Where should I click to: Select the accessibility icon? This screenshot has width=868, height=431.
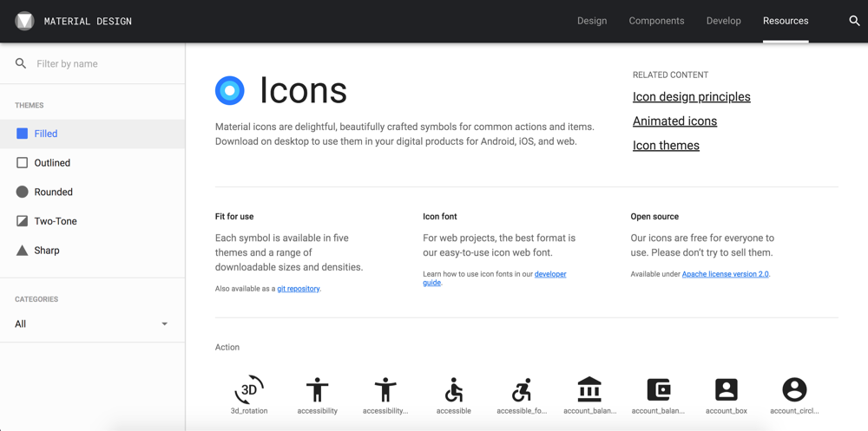click(317, 389)
